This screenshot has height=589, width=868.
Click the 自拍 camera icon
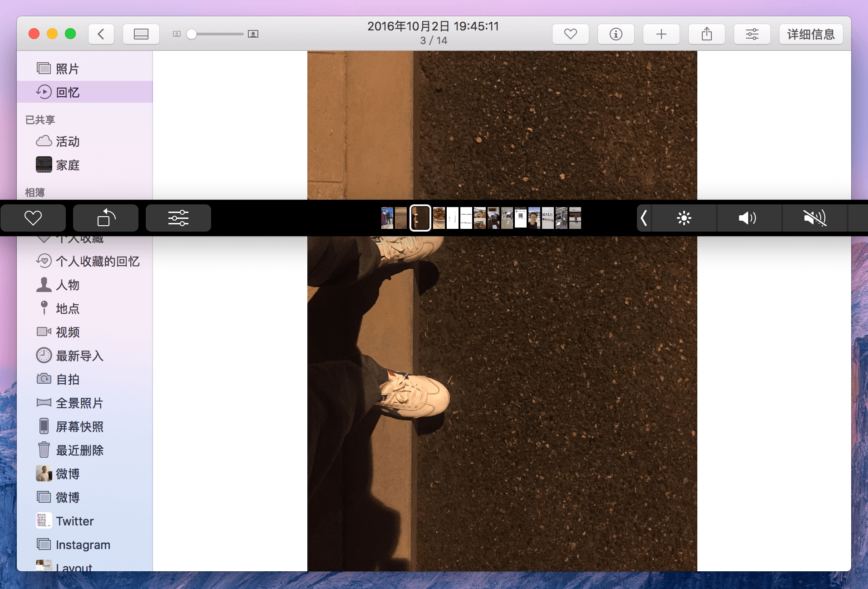click(x=44, y=379)
